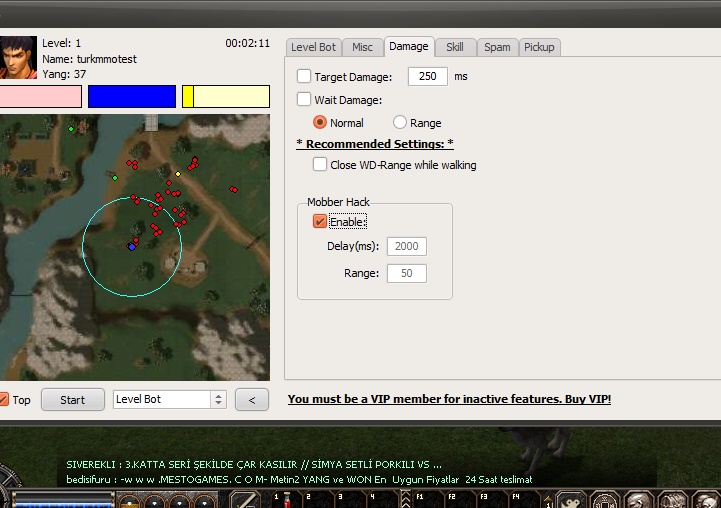This screenshot has height=508, width=721.
Task: Click the F1 quickslot in game hotbar
Action: point(430,499)
